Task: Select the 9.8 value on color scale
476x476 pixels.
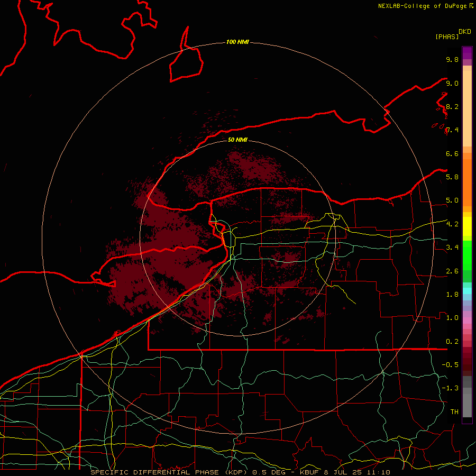Action: (452, 59)
